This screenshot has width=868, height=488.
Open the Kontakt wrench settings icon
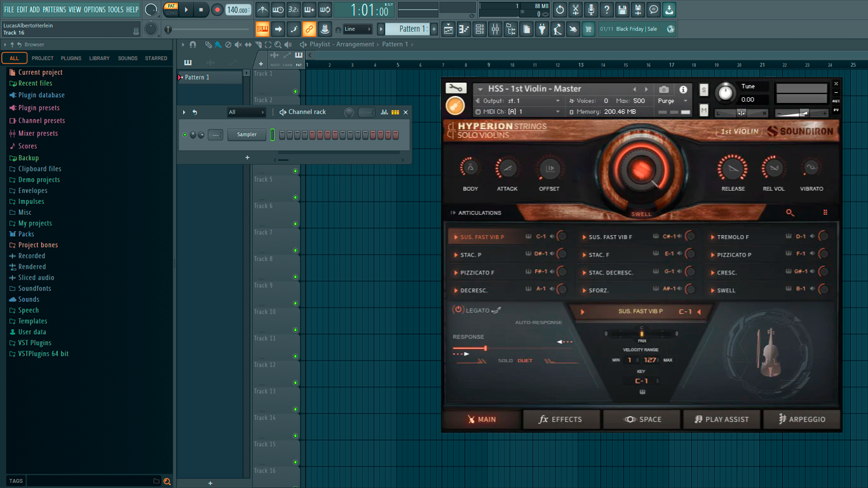456,88
